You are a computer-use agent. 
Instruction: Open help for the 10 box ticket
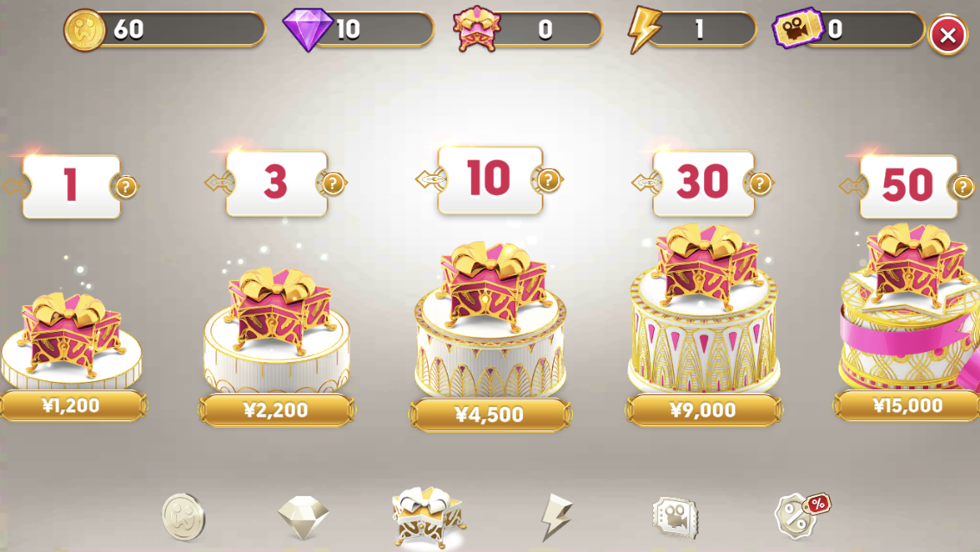(549, 180)
